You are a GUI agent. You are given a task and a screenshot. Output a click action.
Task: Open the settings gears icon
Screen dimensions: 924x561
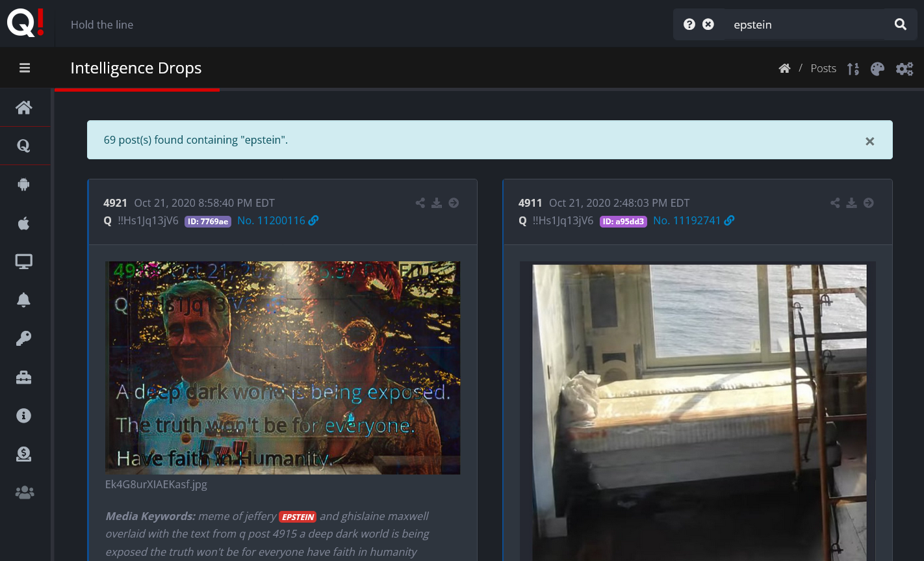point(905,68)
